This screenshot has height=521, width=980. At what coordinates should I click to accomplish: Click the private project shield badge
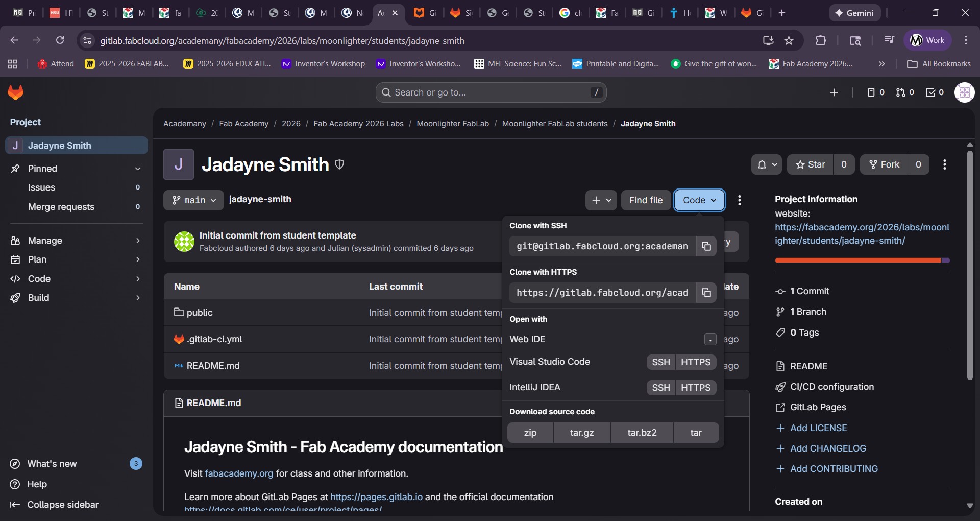point(339,164)
